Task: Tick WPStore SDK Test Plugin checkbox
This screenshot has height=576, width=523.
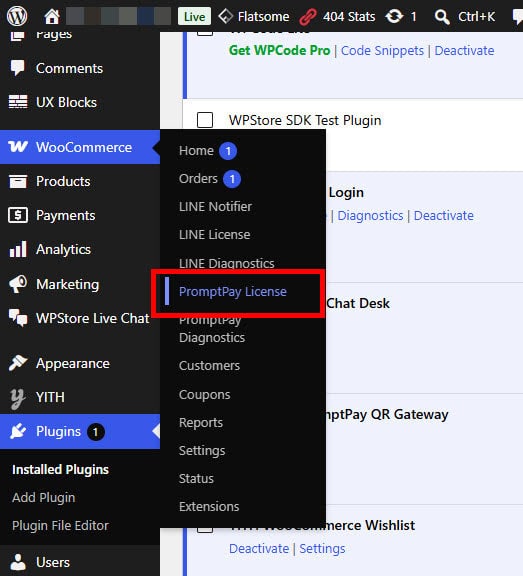Action: click(x=205, y=120)
